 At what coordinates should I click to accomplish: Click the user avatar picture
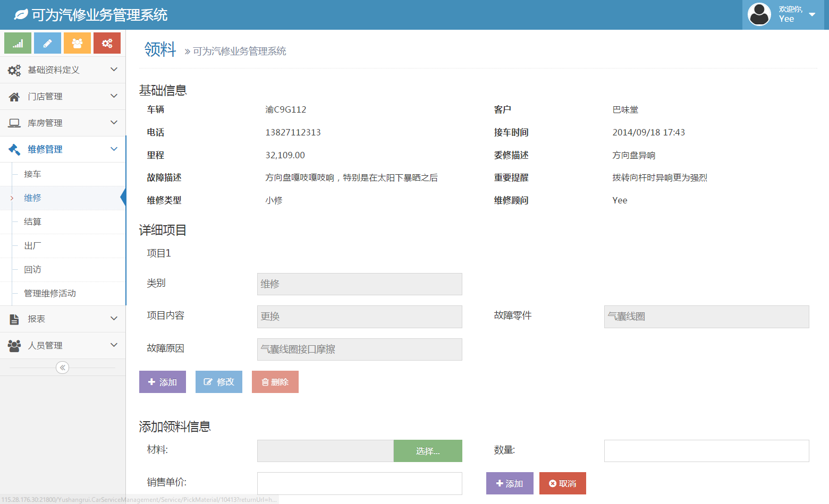coord(759,14)
